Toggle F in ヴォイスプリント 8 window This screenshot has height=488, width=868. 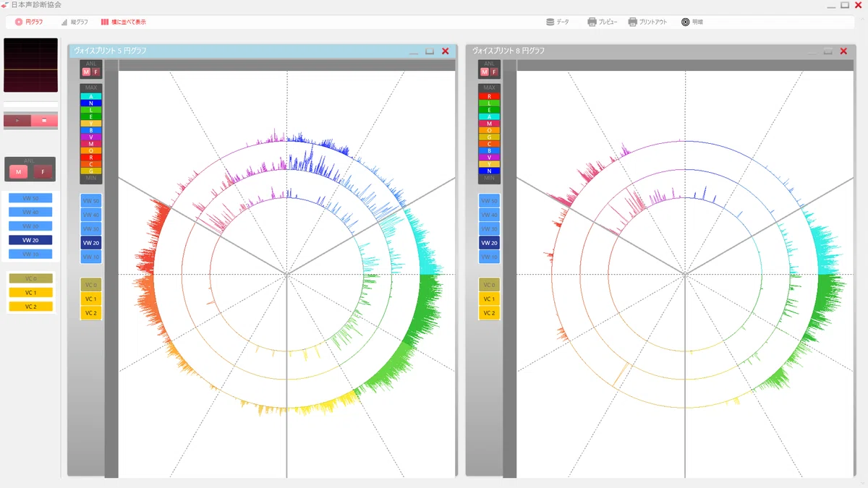pyautogui.click(x=494, y=72)
